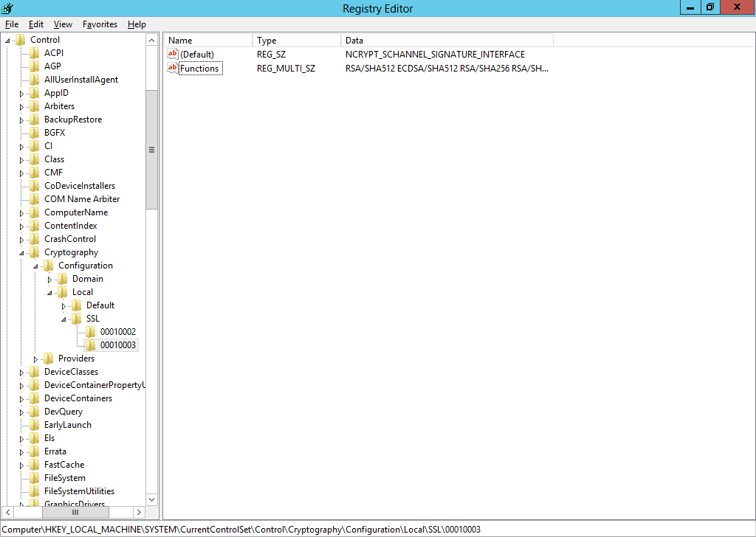Select the ContentIndex key label
Viewport: 756px width, 537px height.
(x=70, y=226)
